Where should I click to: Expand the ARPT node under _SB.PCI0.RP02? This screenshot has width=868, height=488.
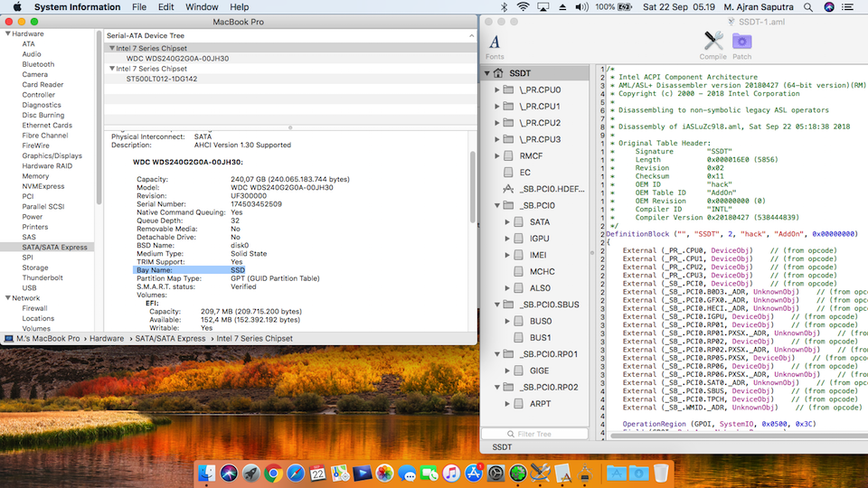(507, 404)
